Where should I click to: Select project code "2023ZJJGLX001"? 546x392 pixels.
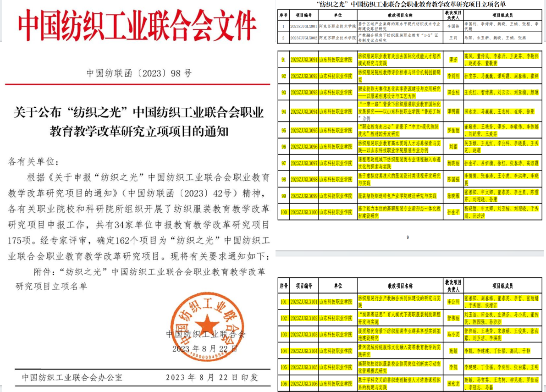[x=303, y=27]
